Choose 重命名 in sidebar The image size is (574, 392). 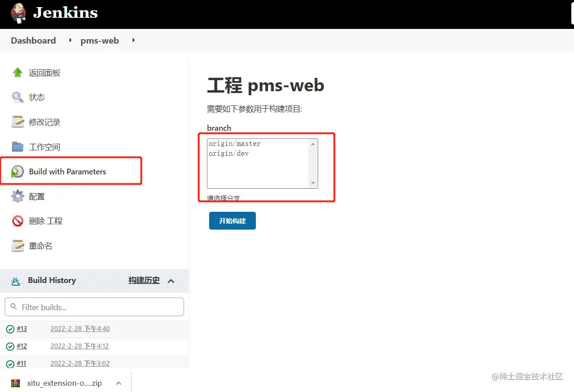[x=40, y=246]
